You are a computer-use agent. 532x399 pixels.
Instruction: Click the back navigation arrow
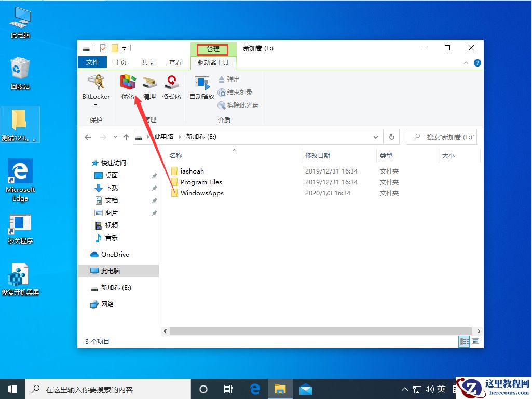pyautogui.click(x=88, y=137)
